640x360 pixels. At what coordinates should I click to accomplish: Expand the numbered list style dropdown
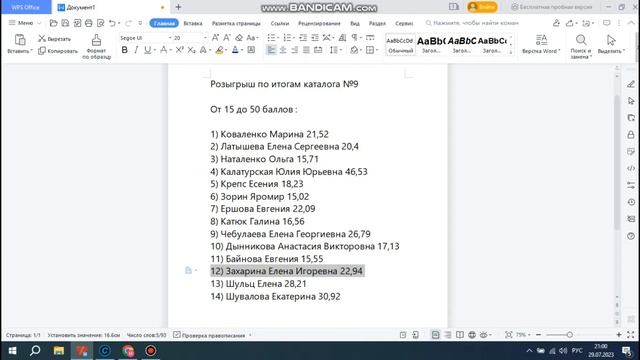click(x=294, y=38)
